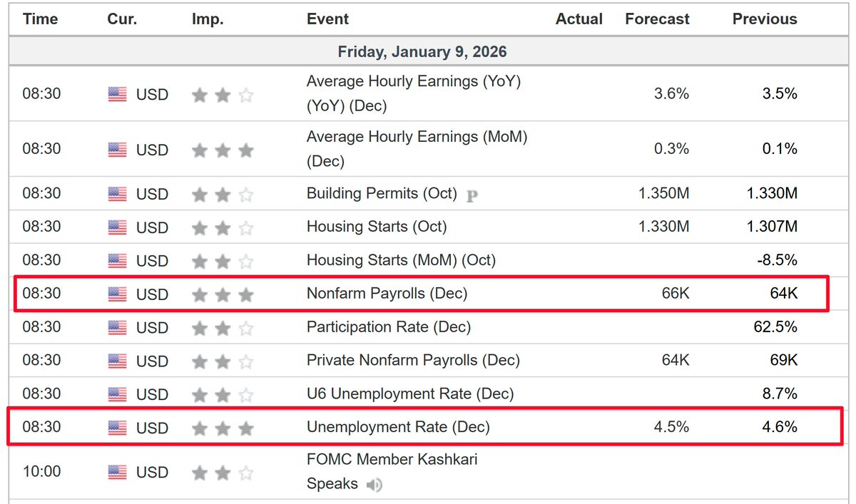This screenshot has width=856, height=504.
Task: Click the 62.5% Participation Rate previous value
Action: (775, 326)
